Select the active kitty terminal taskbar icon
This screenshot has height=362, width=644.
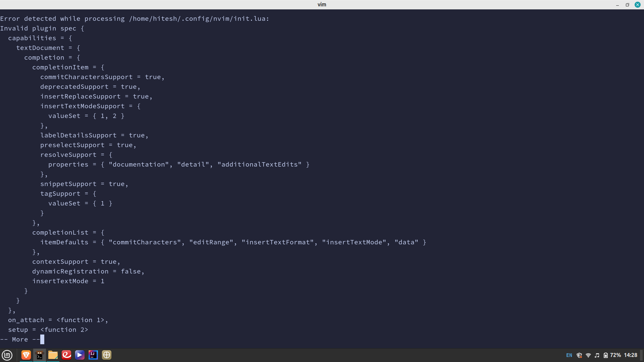39,355
